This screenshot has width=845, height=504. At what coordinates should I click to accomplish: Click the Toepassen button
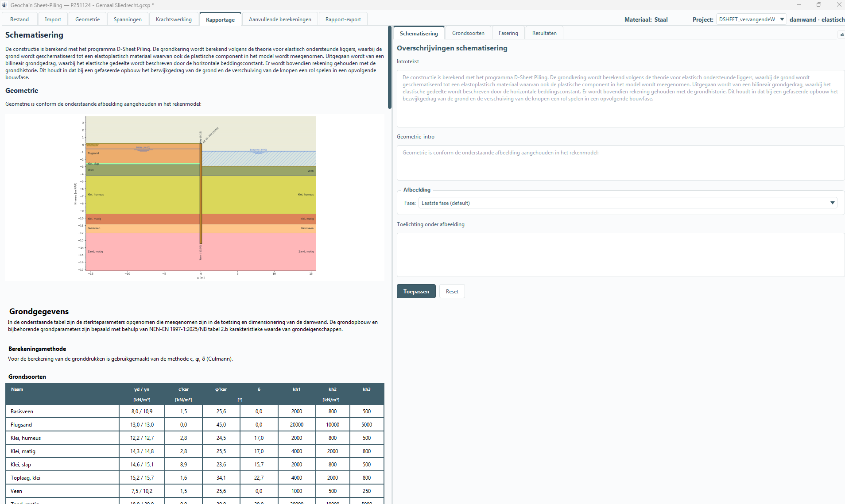416,291
